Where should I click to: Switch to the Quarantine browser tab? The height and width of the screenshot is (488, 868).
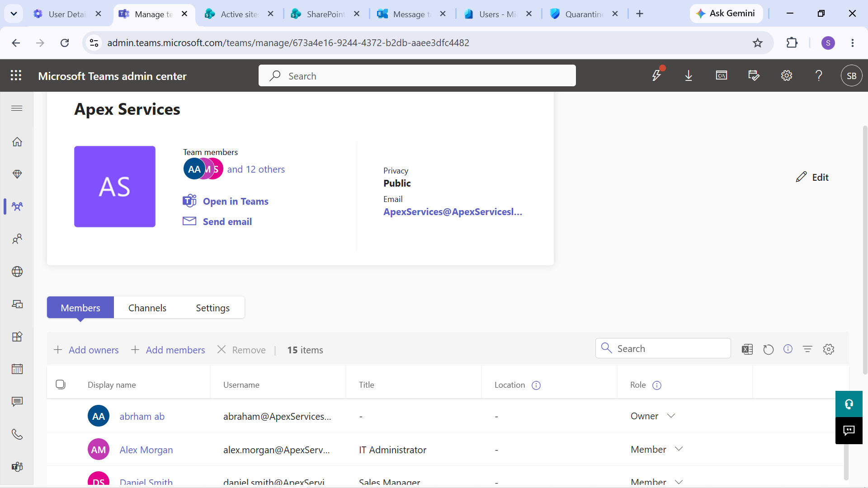pyautogui.click(x=584, y=14)
